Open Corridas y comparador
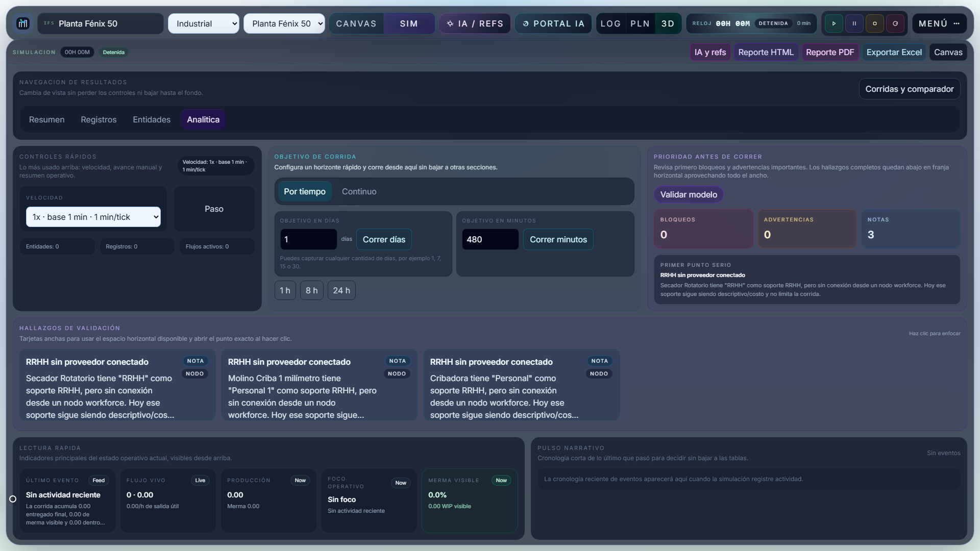The height and width of the screenshot is (551, 980). (x=910, y=89)
